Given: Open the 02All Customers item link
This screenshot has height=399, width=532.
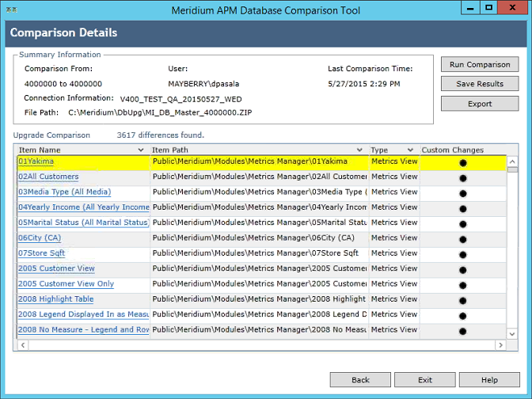Looking at the screenshot, I should (x=48, y=177).
